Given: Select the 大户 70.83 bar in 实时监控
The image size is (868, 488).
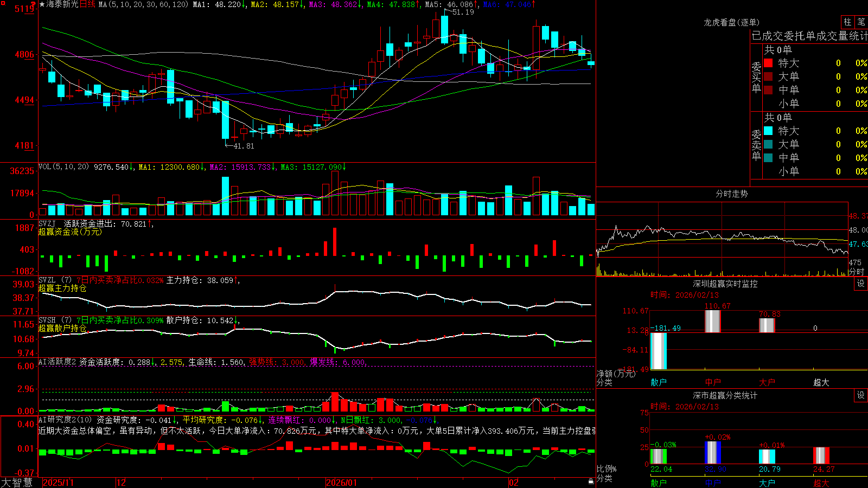Looking at the screenshot, I should [x=767, y=325].
